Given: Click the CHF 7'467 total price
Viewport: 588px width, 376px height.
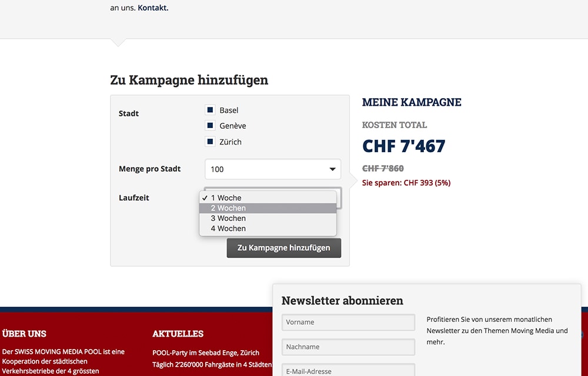Looking at the screenshot, I should 403,146.
